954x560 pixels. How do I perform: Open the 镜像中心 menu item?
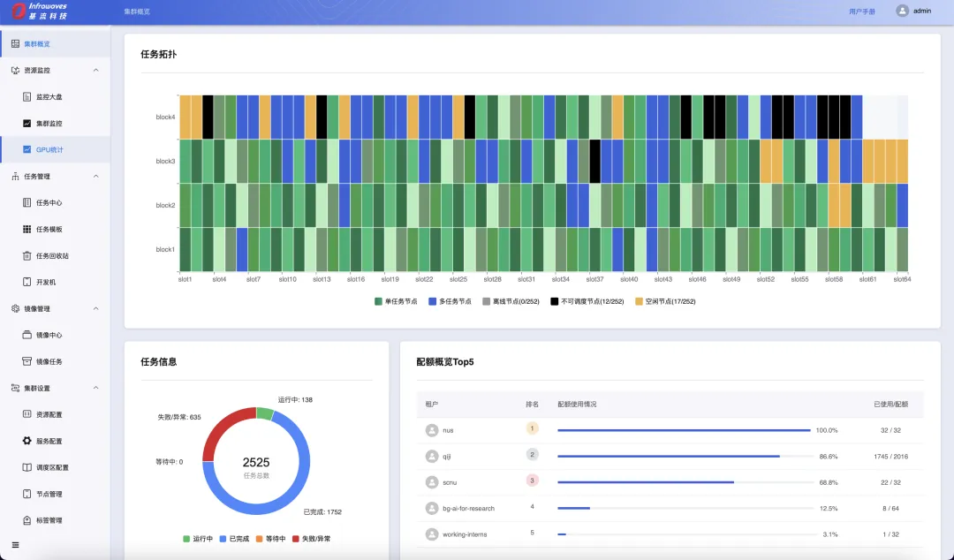(x=56, y=336)
